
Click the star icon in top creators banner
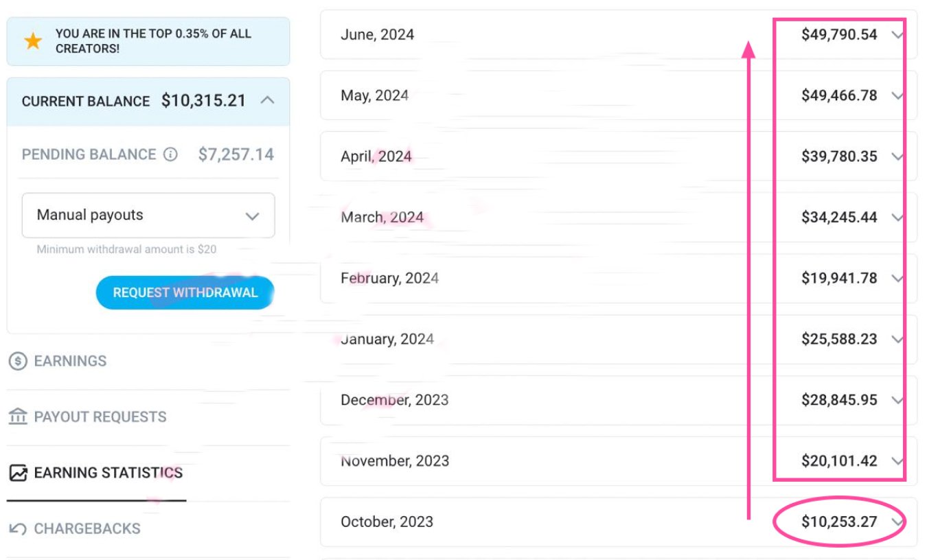(33, 41)
